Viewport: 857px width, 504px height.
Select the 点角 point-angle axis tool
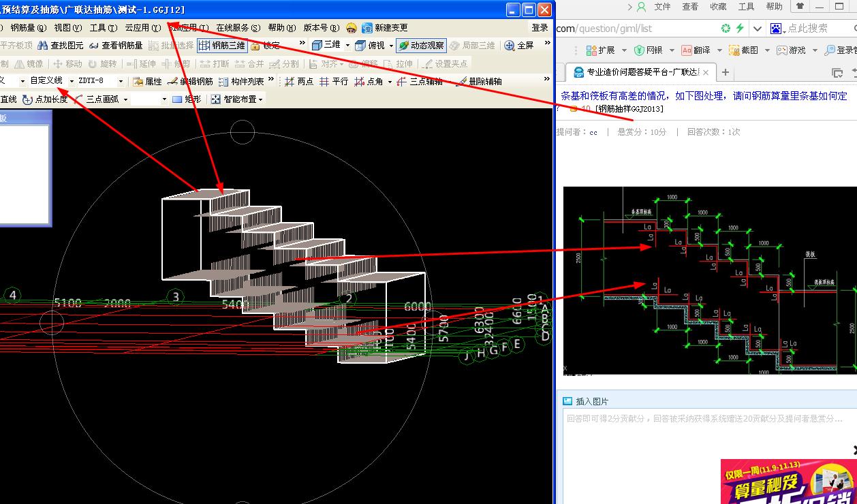369,81
